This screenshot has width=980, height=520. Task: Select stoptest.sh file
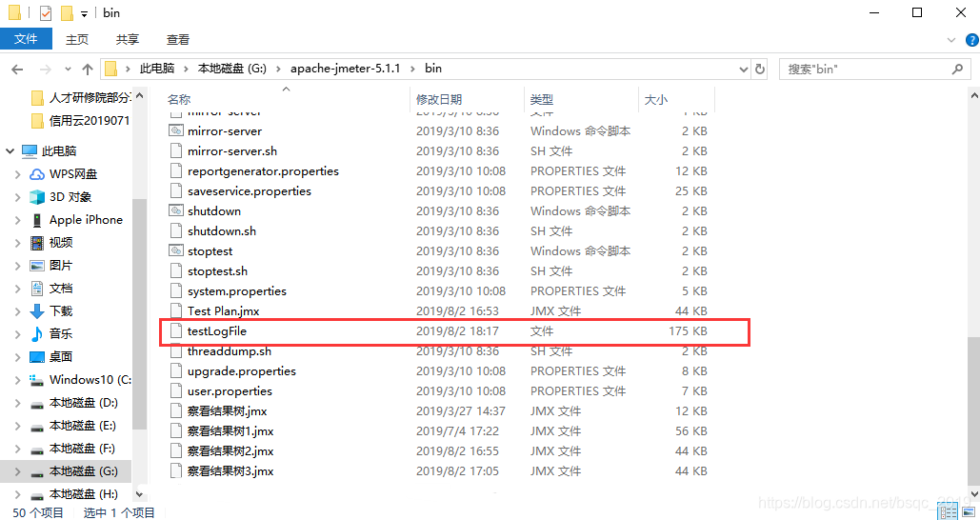point(217,270)
